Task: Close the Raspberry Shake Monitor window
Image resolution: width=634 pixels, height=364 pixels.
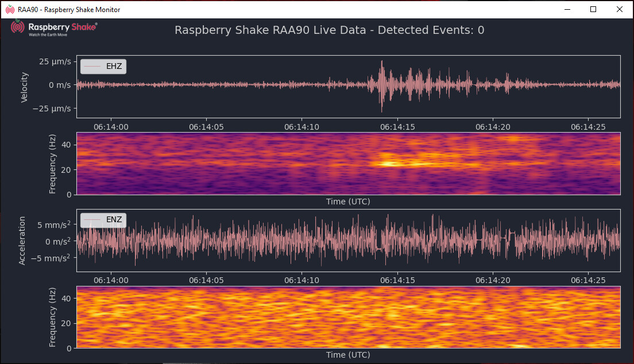Action: coord(620,9)
